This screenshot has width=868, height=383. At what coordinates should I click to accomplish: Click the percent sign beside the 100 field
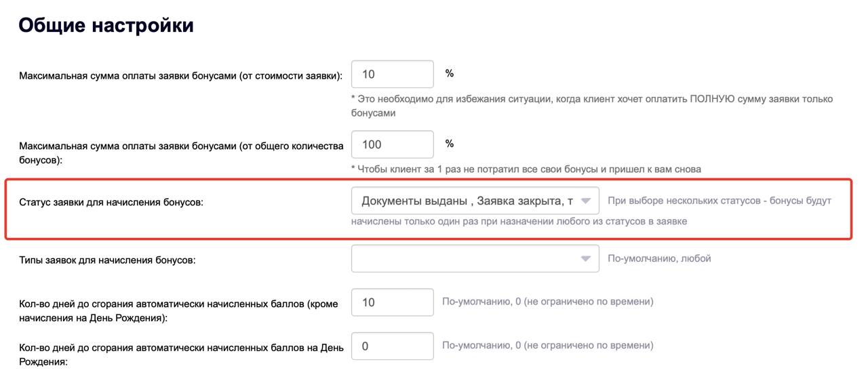(x=450, y=144)
